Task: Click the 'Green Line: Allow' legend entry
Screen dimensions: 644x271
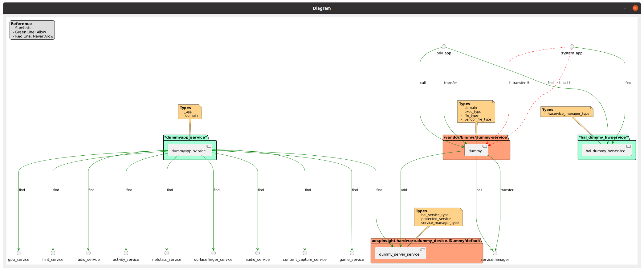Action: [29, 32]
